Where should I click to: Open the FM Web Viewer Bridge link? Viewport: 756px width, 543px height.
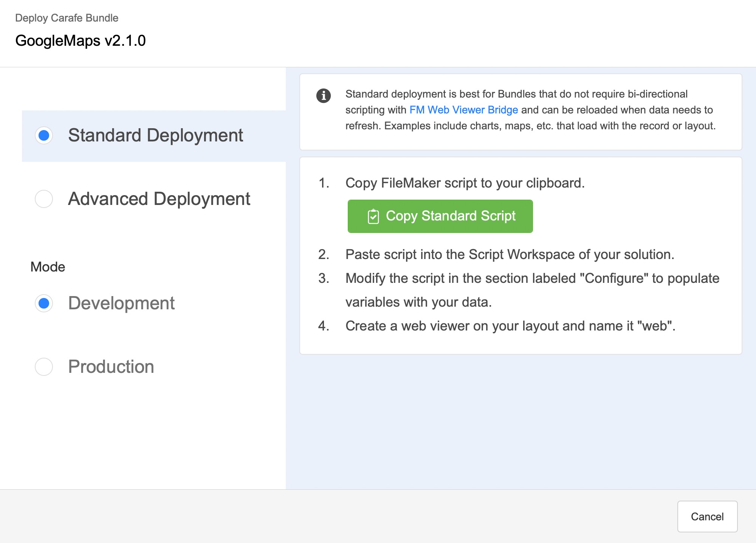(463, 110)
